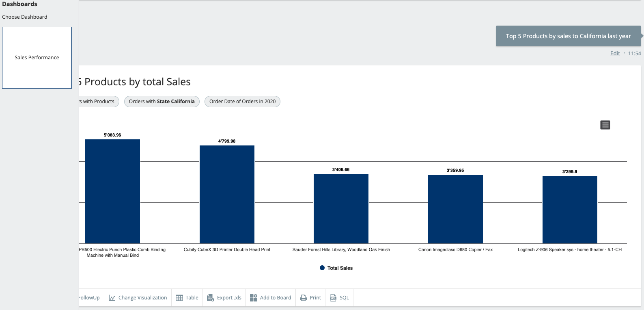Click the SQL document icon
Screen dimensions: 644x310
pos(333,298)
